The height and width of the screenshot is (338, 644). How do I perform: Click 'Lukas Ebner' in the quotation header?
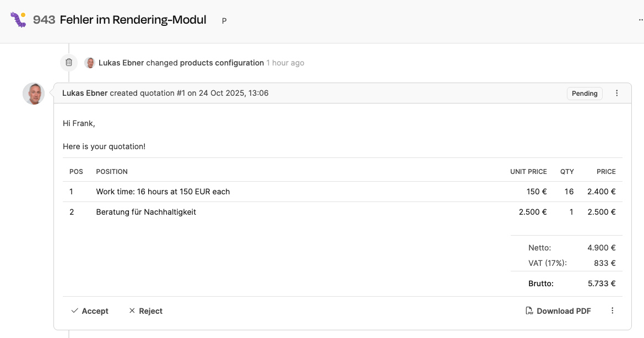(x=85, y=94)
